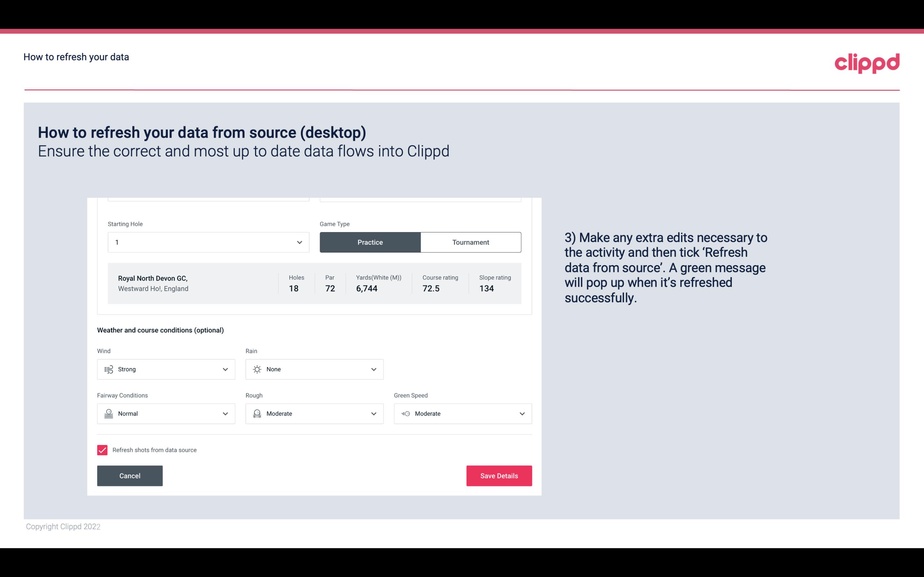Click the wind condition icon
This screenshot has height=577, width=924.
108,369
